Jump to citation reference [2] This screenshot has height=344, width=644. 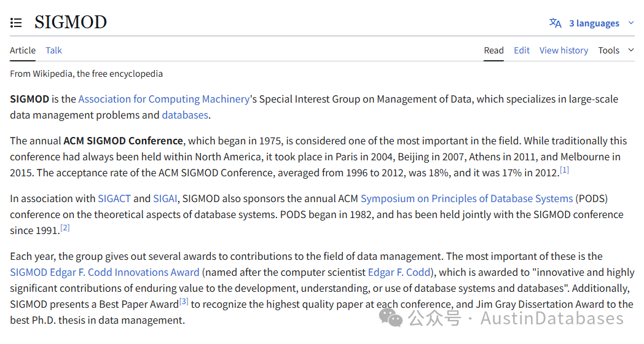[65, 228]
